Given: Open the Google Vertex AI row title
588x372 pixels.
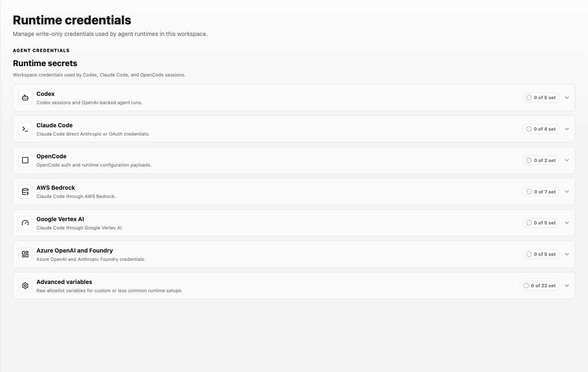Looking at the screenshot, I should click(x=60, y=219).
